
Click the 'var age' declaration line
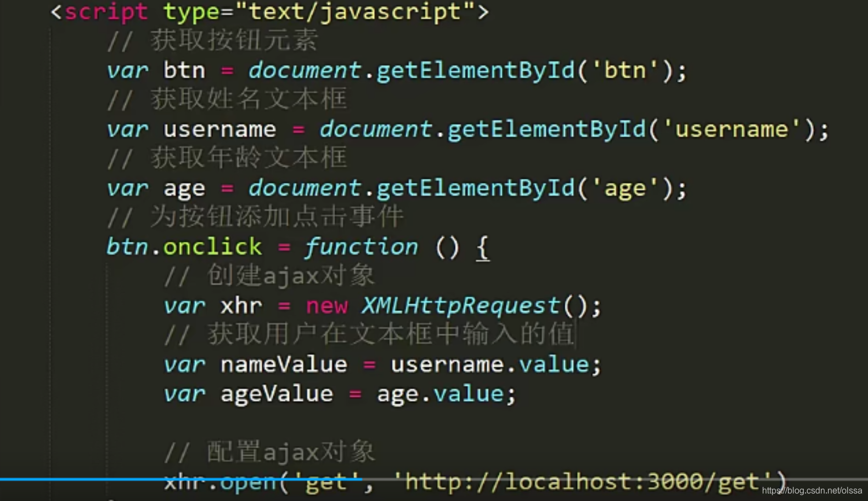396,189
